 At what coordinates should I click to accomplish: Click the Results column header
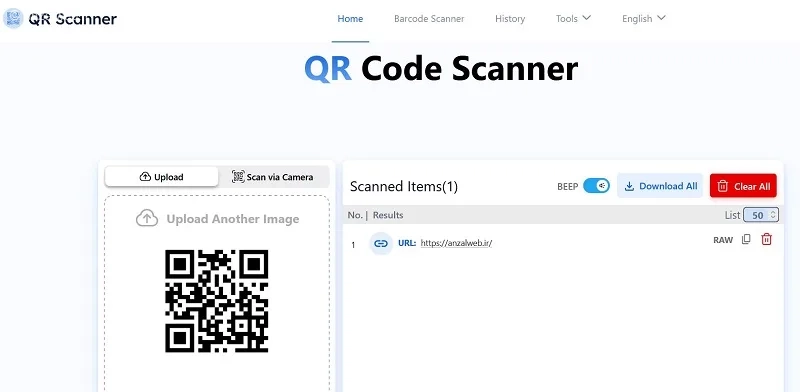pos(388,215)
